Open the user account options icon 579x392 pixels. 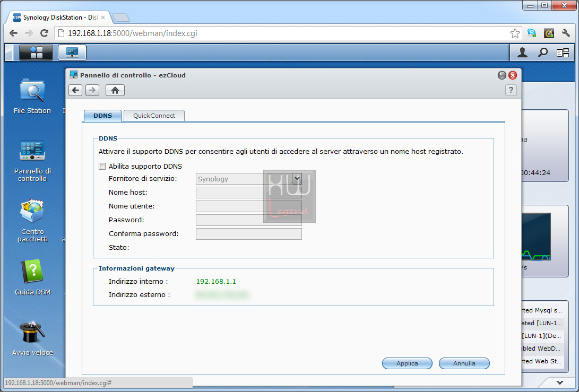[522, 53]
